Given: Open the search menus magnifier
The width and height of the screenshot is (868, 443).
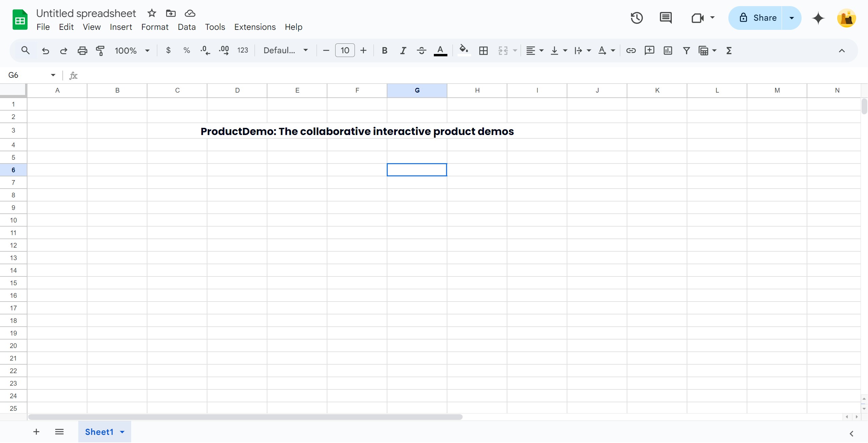Looking at the screenshot, I should (25, 51).
